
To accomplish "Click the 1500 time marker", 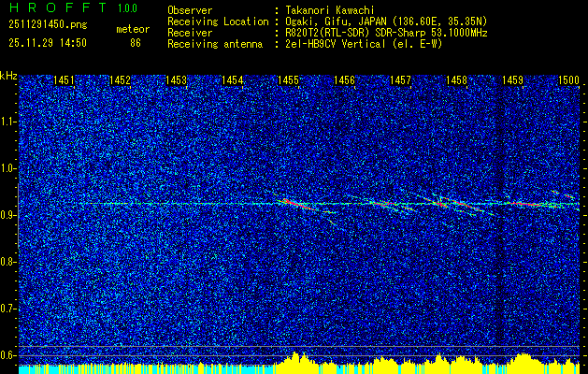I will 568,79.
